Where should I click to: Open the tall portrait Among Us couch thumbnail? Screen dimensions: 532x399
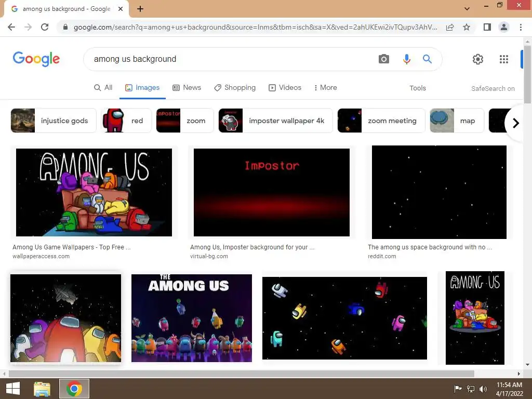[475, 318]
